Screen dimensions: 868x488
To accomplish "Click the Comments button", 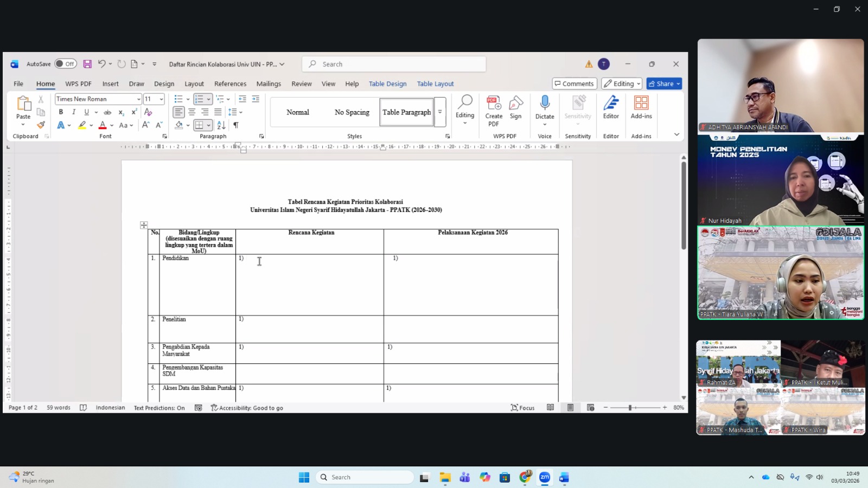I will click(x=574, y=84).
